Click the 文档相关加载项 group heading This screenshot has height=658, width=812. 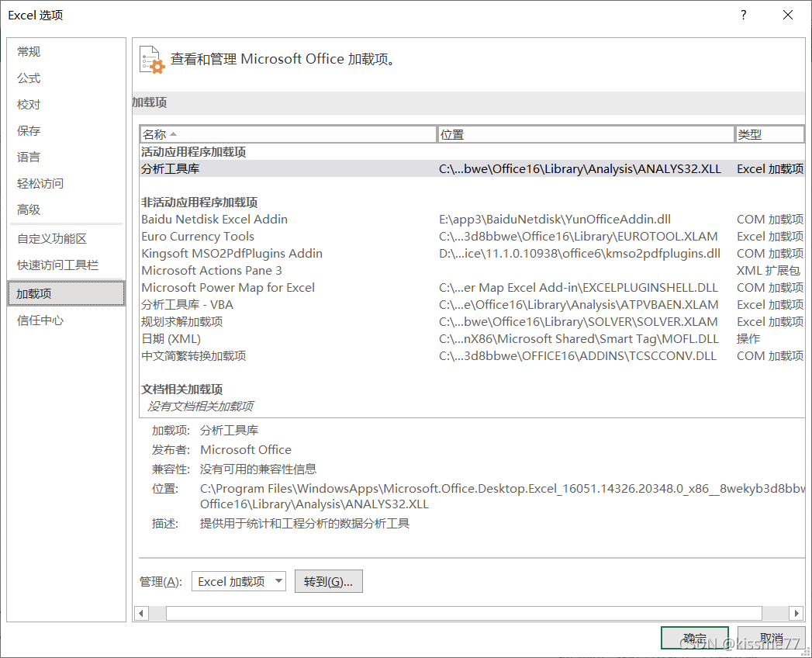point(181,389)
